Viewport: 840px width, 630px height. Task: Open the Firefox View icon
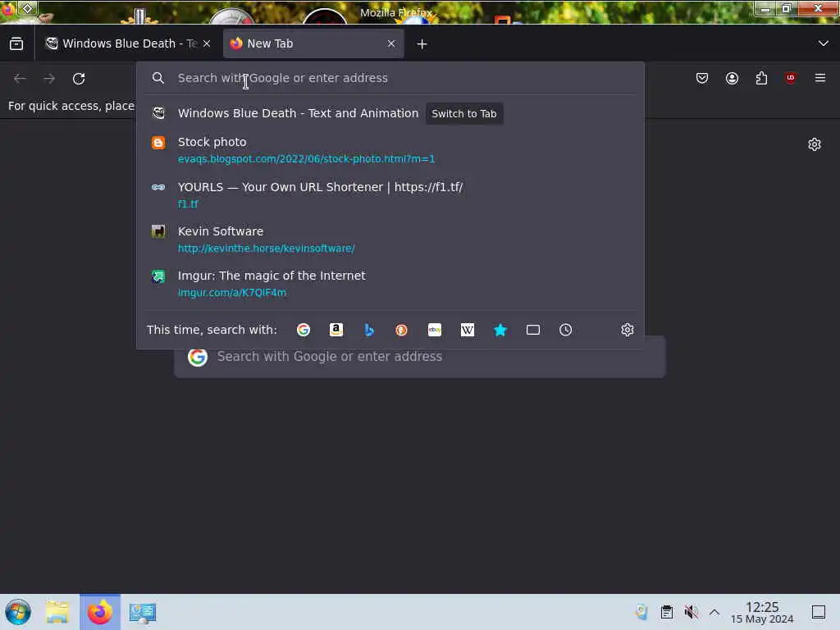[16, 43]
